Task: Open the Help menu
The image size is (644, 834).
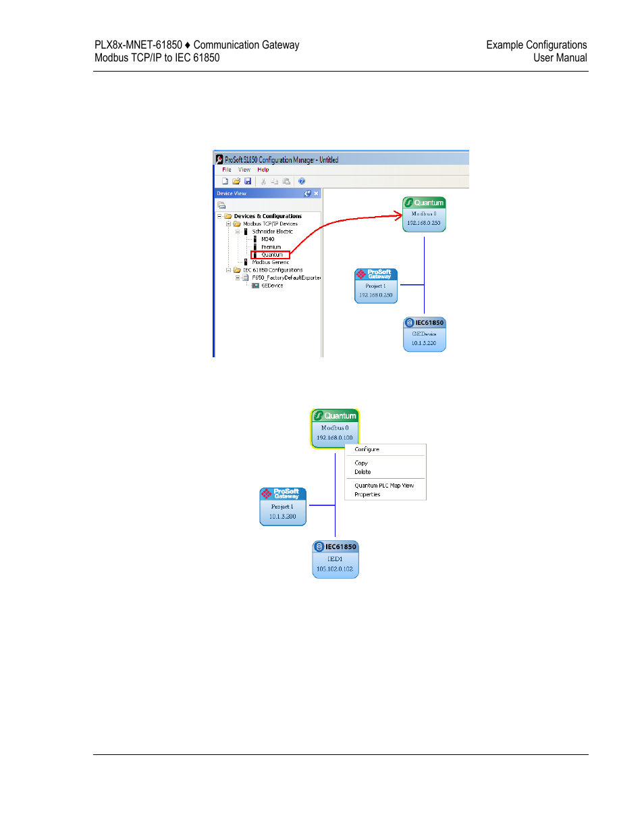Action: coord(263,170)
